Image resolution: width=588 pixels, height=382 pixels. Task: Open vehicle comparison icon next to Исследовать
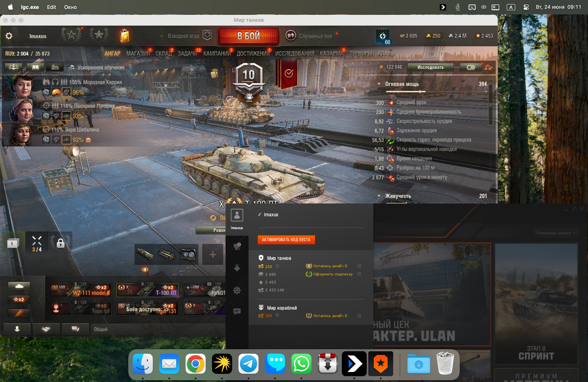coord(488,67)
